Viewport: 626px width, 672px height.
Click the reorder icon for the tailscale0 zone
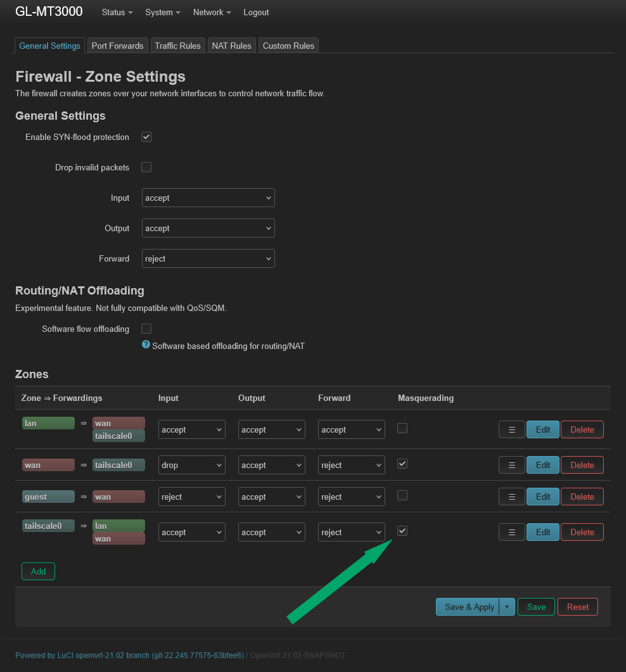point(511,531)
